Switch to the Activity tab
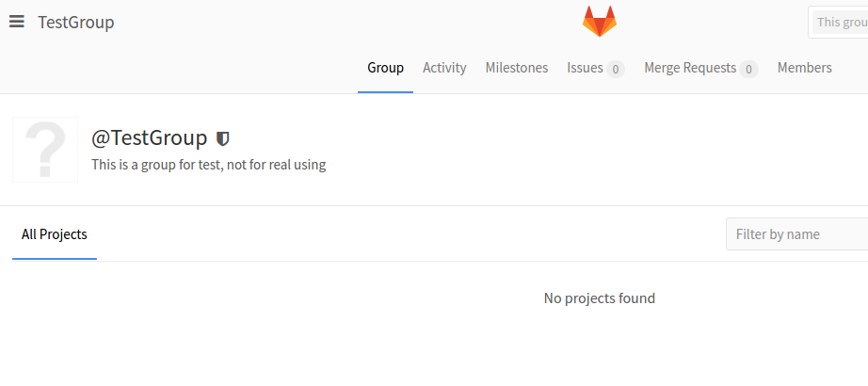The height and width of the screenshot is (386, 868). point(444,68)
